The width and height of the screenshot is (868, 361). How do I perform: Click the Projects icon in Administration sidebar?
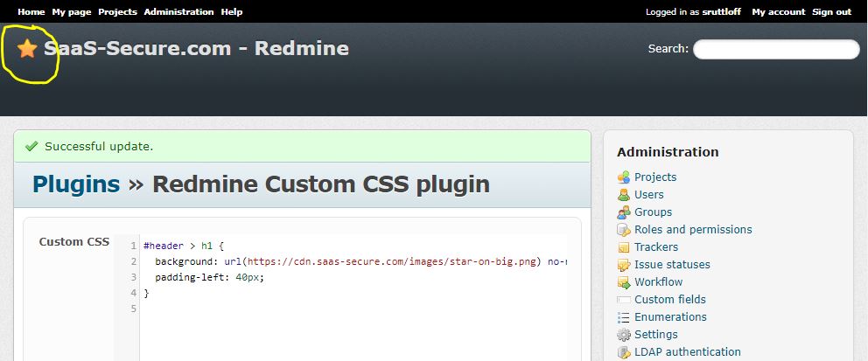click(624, 177)
